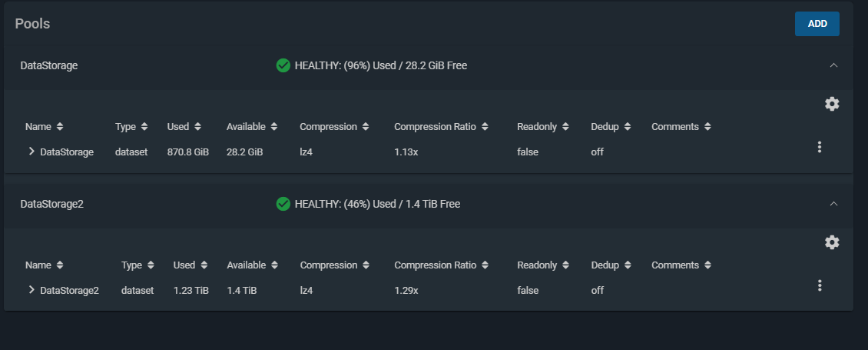Click the ADD pool button

coord(817,24)
